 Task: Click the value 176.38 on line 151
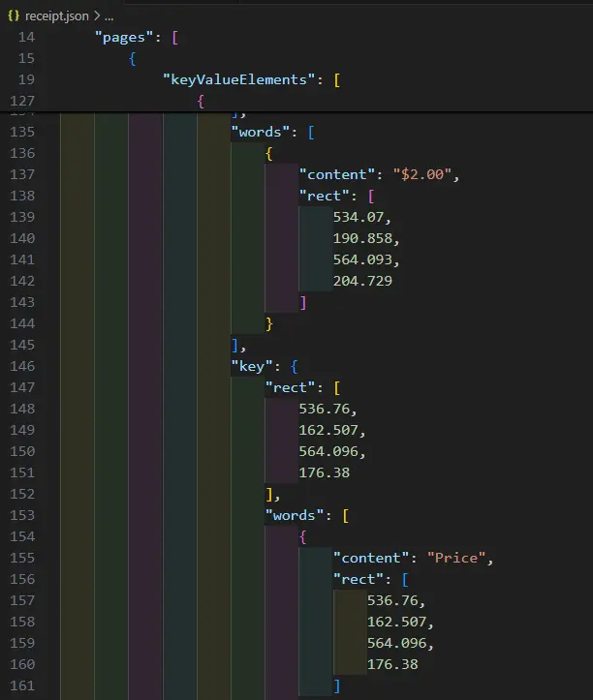click(324, 472)
